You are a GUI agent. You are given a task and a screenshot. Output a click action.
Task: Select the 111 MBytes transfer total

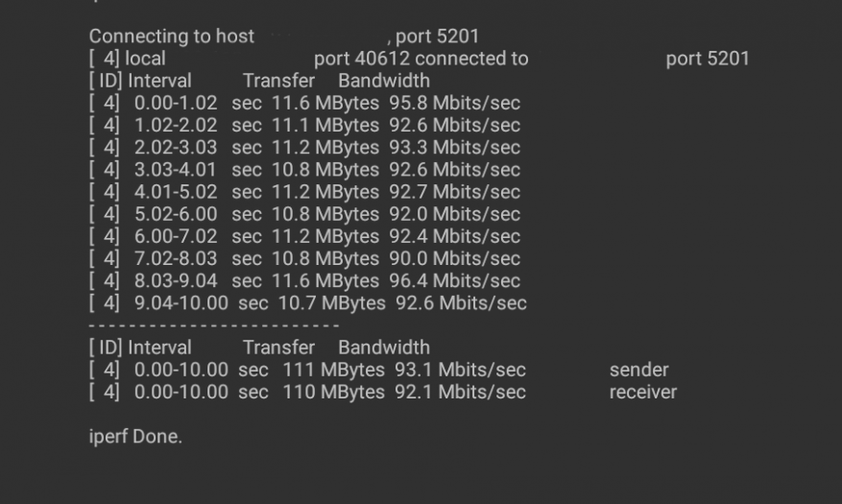[333, 370]
